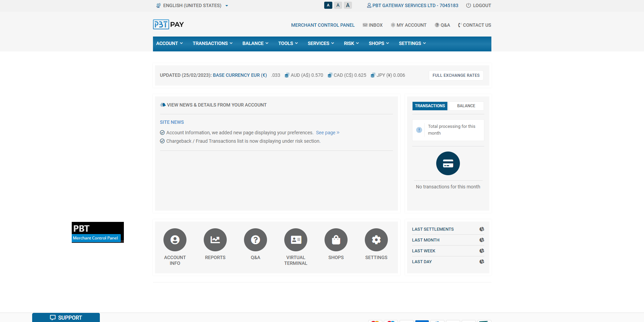Expand the TRANSACTIONS navigation dropdown
The image size is (644, 322).
pyautogui.click(x=212, y=43)
